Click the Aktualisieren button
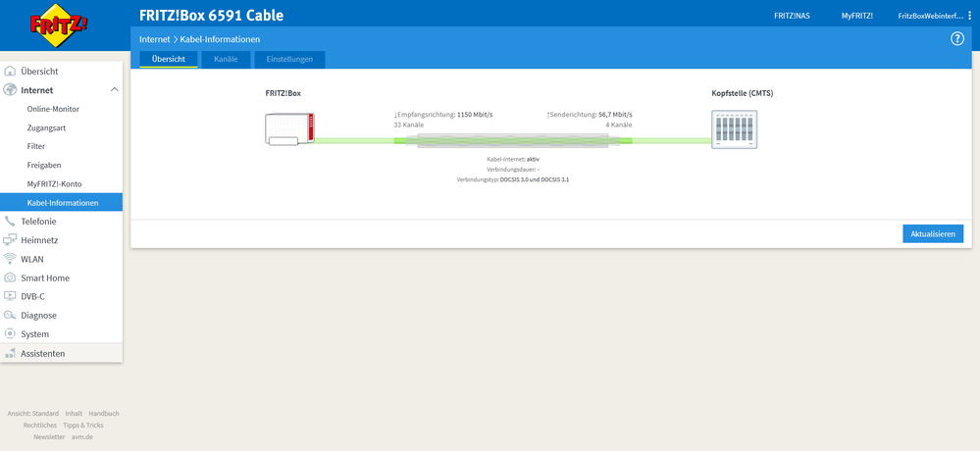The width and height of the screenshot is (980, 451). (933, 234)
